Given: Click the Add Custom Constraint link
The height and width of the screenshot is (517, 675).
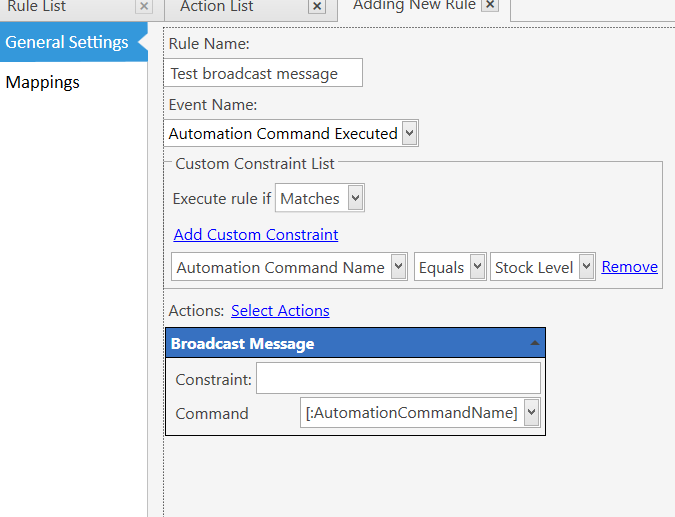Looking at the screenshot, I should pos(256,235).
